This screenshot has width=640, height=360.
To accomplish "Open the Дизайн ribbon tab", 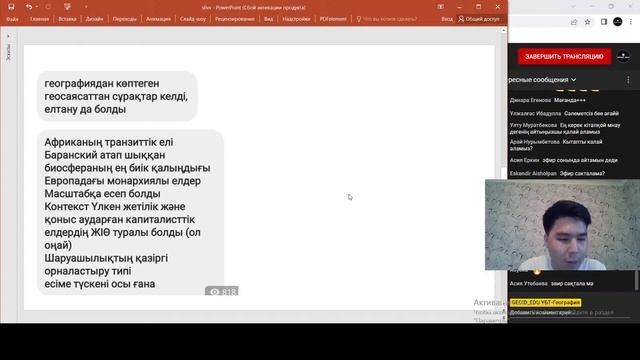I will point(94,19).
